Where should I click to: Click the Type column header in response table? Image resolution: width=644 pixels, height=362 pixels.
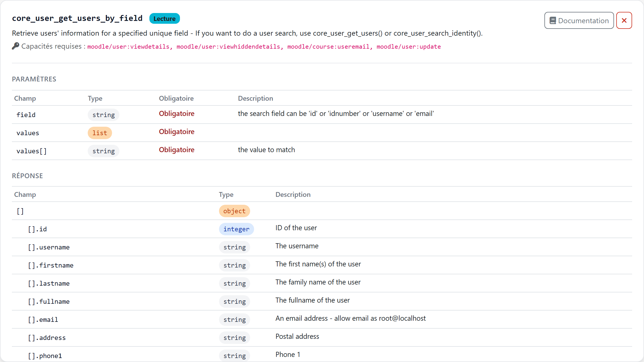click(226, 195)
